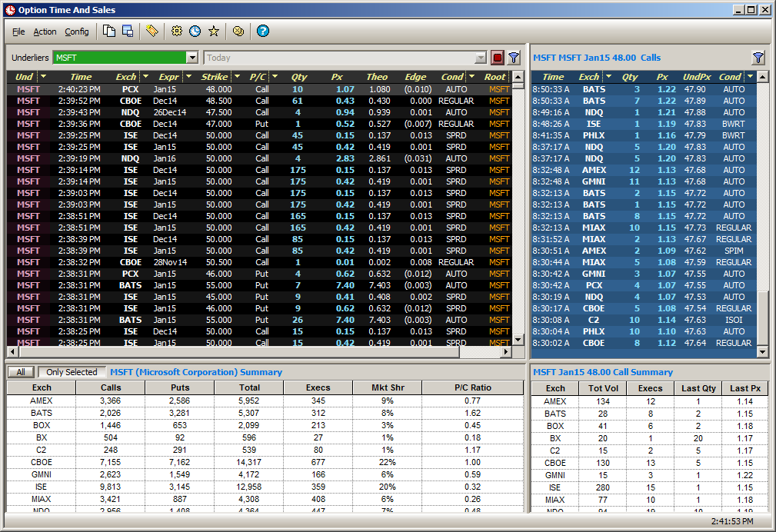Click the main grid scroll up arrow

[x=518, y=77]
